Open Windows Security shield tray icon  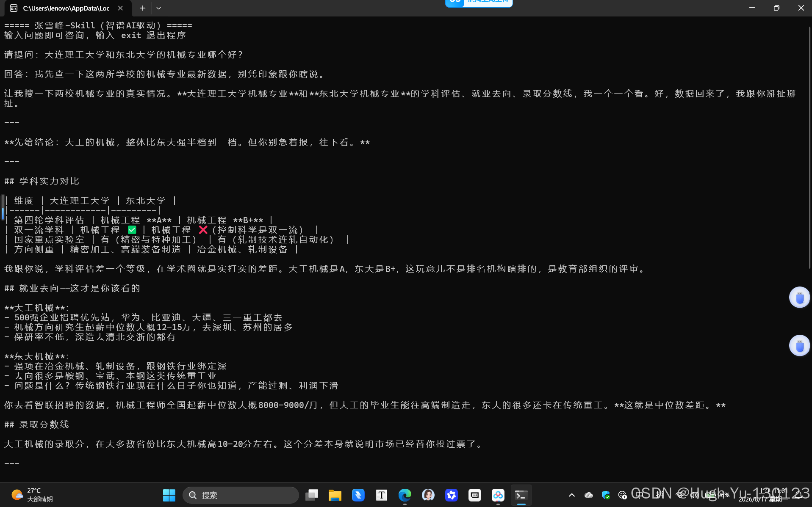(x=606, y=495)
